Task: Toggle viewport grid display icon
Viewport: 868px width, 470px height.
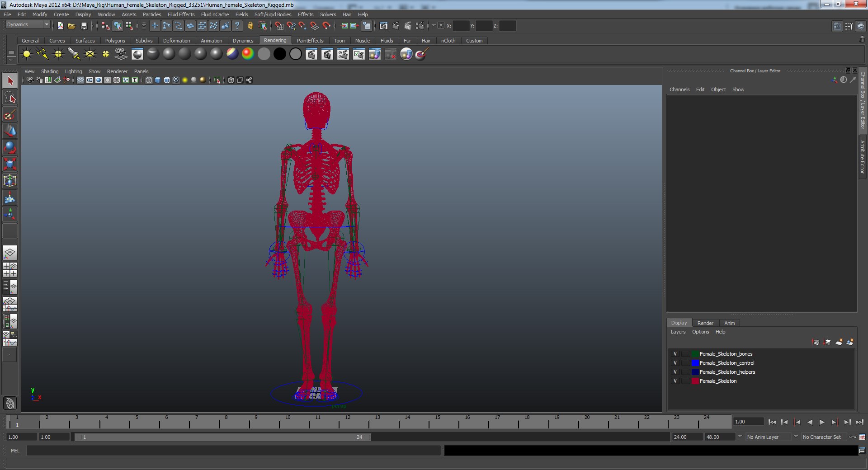Action: [x=80, y=80]
